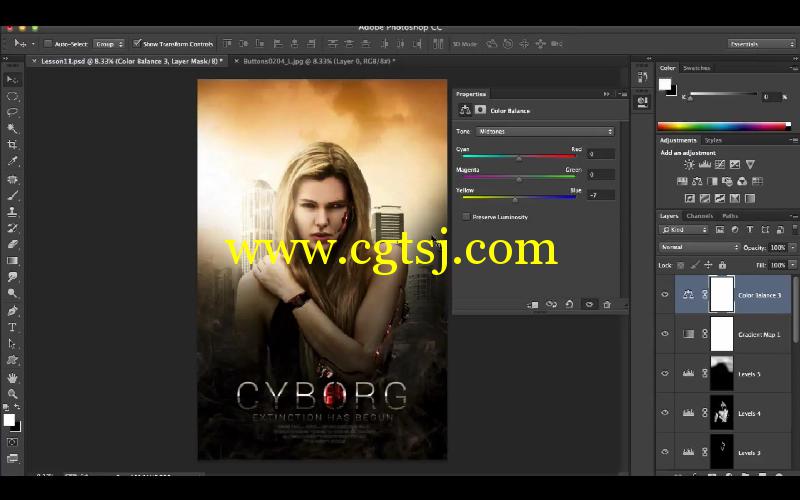This screenshot has height=500, width=800.
Task: Switch to the Channels tab
Action: point(699,216)
